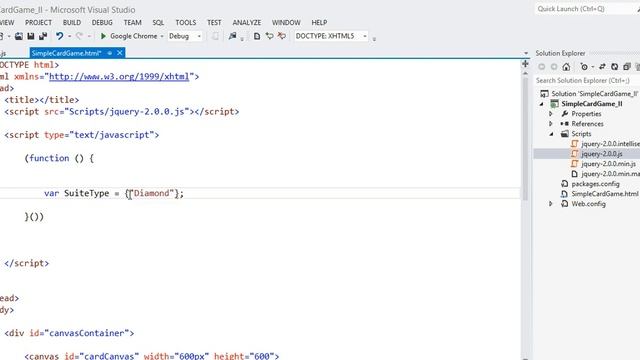
Task: Select the Scripts folder
Action: click(581, 134)
